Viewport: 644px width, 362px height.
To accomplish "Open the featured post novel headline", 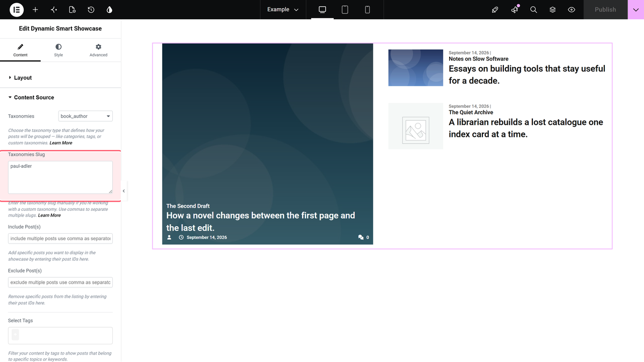I will (261, 221).
